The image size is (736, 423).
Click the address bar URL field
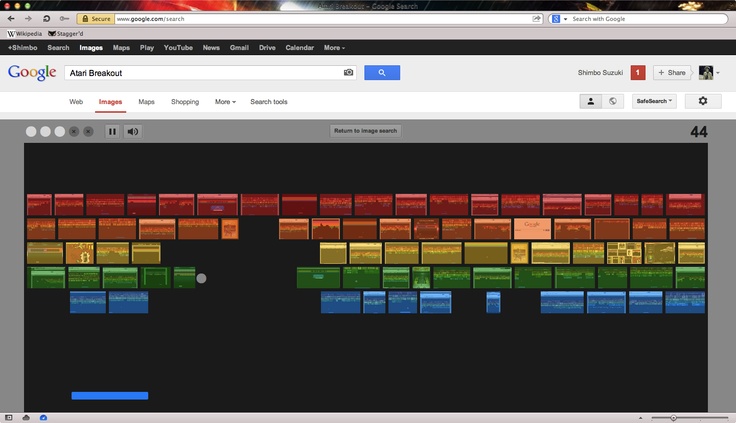[x=323, y=19]
